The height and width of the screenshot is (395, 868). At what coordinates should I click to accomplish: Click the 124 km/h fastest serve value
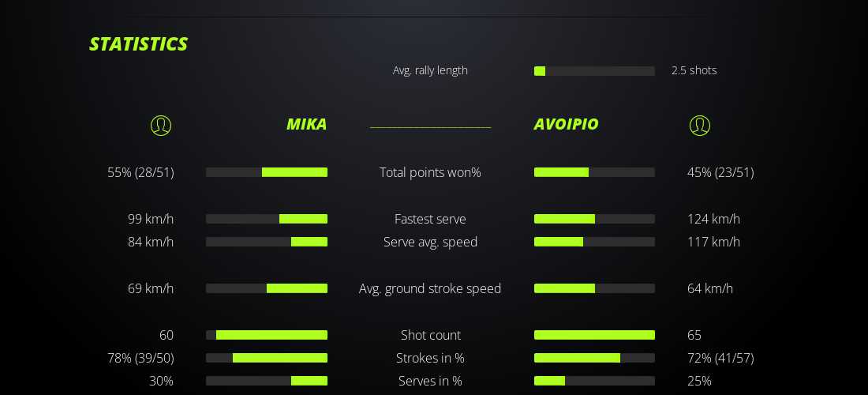point(713,219)
